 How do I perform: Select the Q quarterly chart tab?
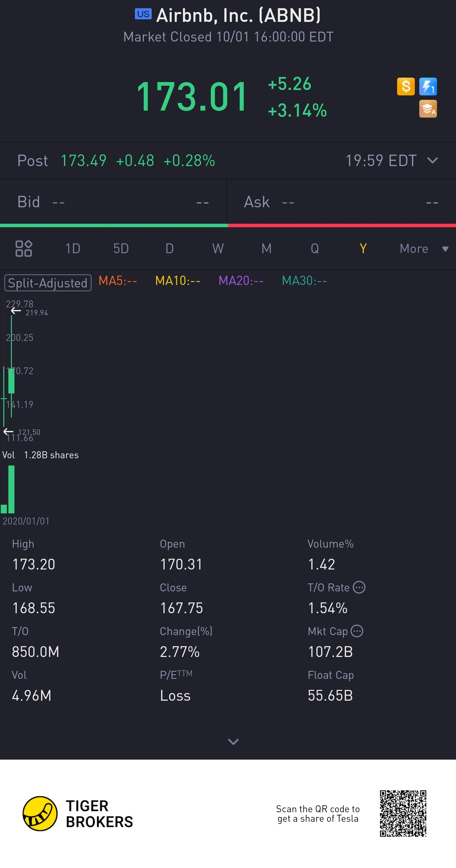314,249
